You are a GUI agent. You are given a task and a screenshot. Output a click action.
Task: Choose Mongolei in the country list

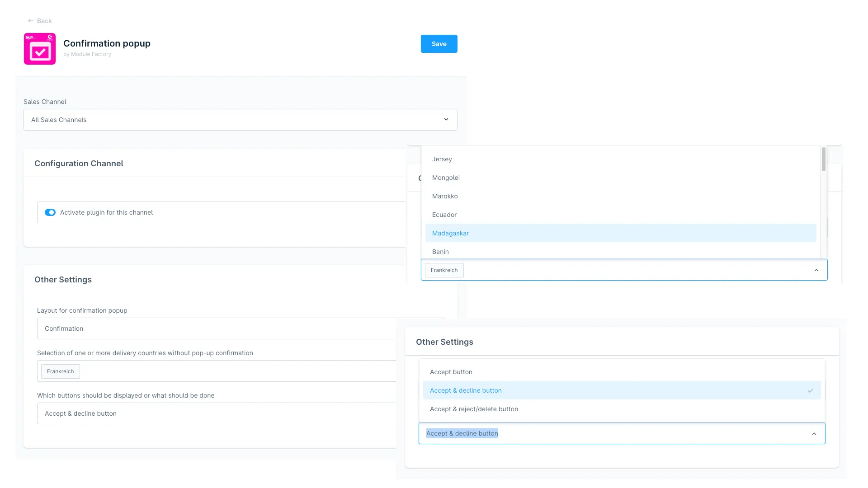446,178
